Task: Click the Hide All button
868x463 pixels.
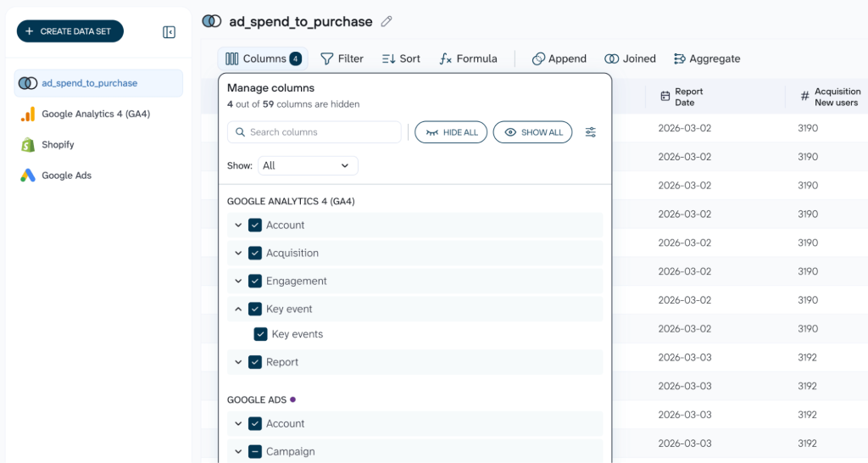Action: tap(451, 132)
